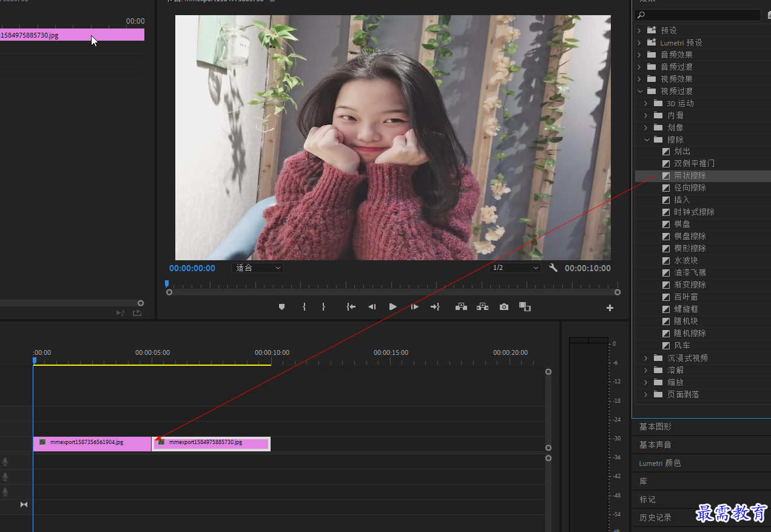This screenshot has width=771, height=532.
Task: Click fx badge on mmexport1587356561904.jpg clip
Action: pyautogui.click(x=42, y=442)
